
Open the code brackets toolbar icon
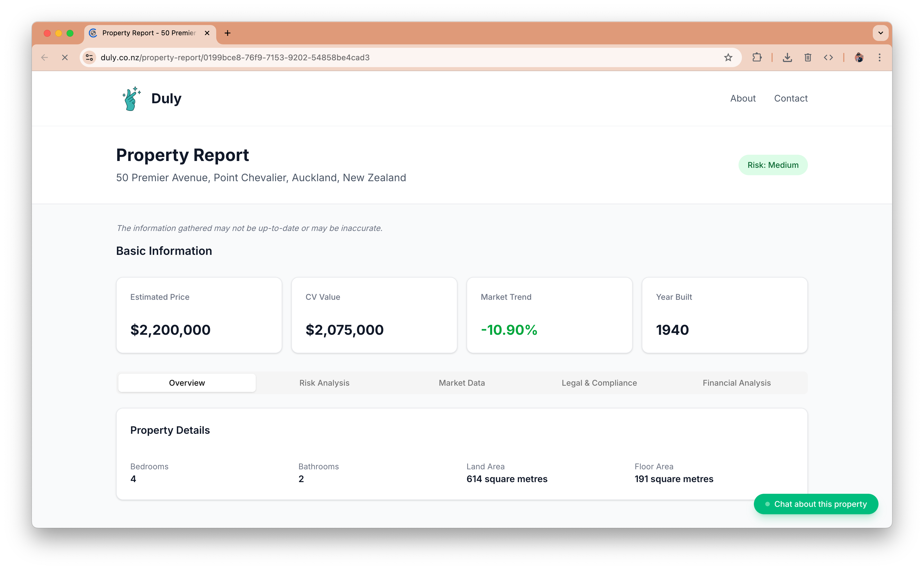(x=828, y=57)
